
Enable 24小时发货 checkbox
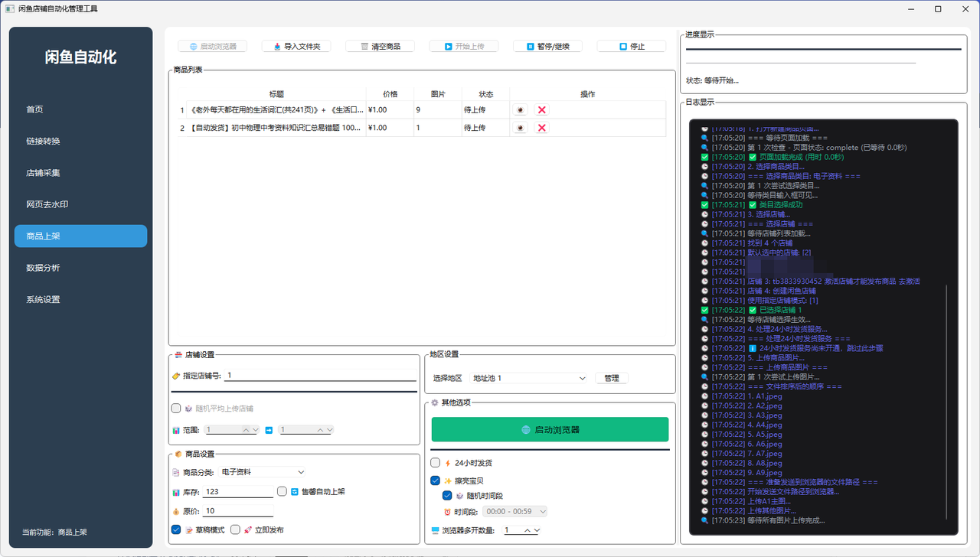pos(436,463)
